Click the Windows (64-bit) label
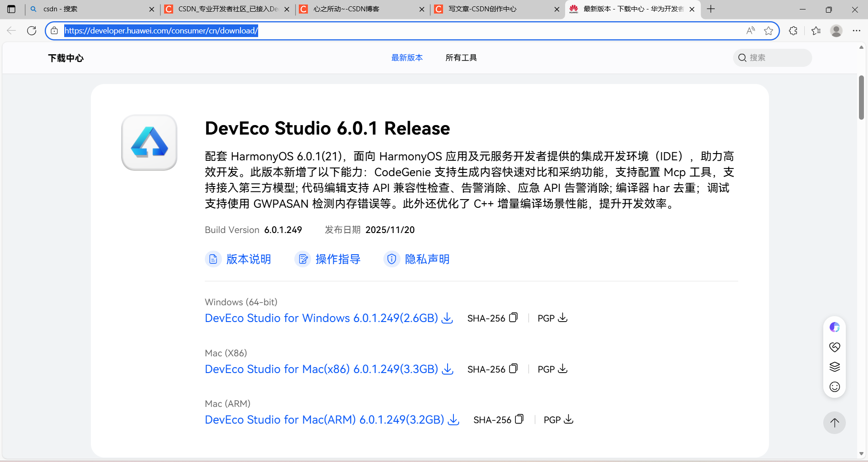This screenshot has width=868, height=462. (x=241, y=302)
